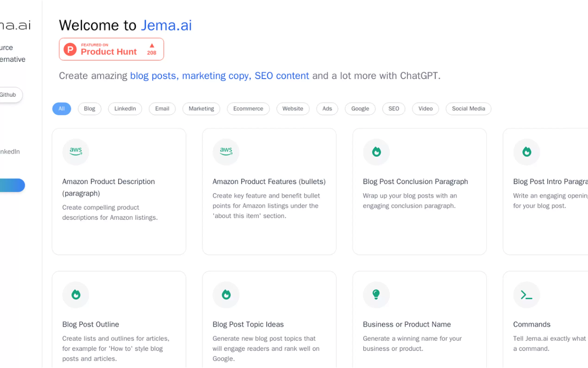Click lightbulb icon for Business or Product Name
Image resolution: width=588 pixels, height=368 pixels.
click(x=376, y=295)
